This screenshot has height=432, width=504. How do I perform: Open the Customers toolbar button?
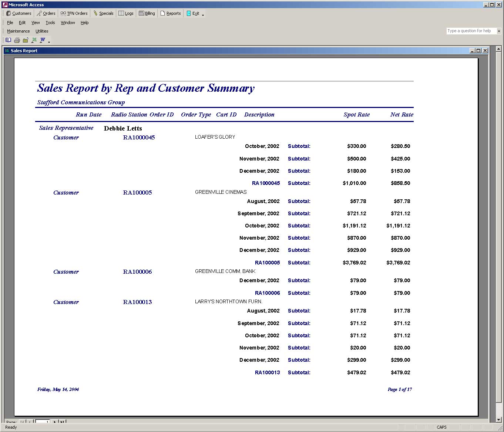[19, 13]
